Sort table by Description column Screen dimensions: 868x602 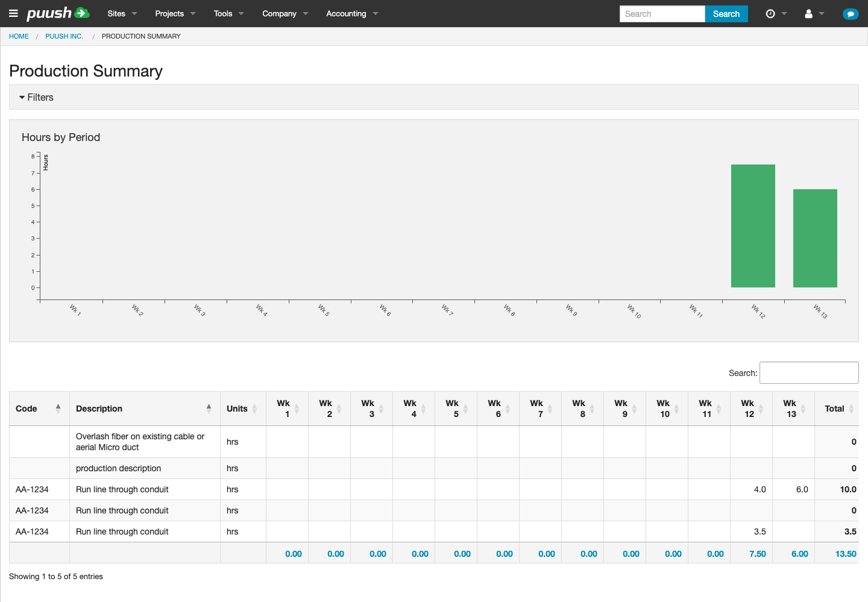pos(145,409)
